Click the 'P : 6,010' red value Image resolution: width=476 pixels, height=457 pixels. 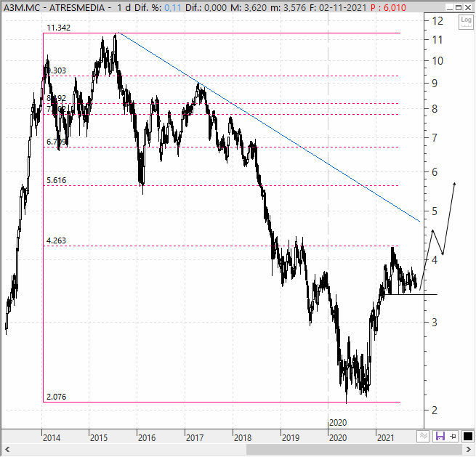(388, 7)
